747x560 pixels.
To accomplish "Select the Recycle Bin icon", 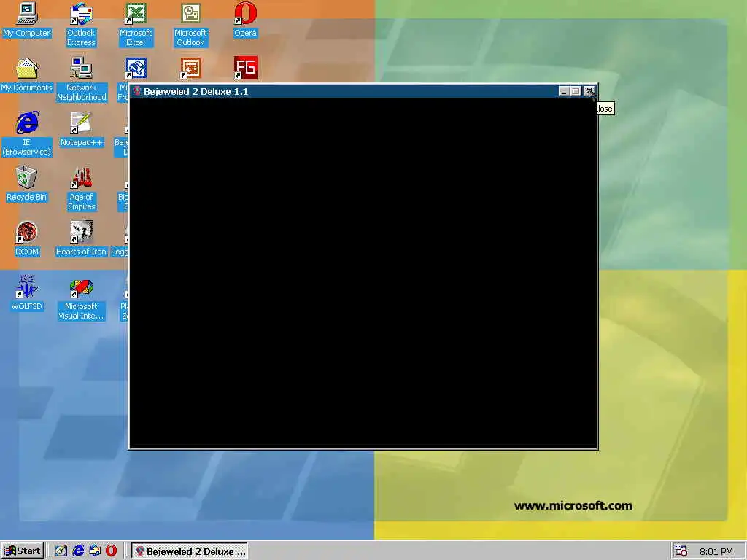I will point(27,184).
